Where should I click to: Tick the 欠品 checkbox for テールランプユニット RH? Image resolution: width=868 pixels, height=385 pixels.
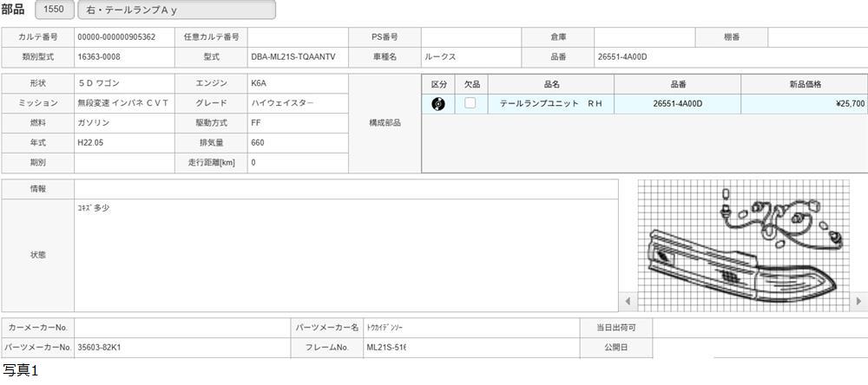click(x=470, y=103)
